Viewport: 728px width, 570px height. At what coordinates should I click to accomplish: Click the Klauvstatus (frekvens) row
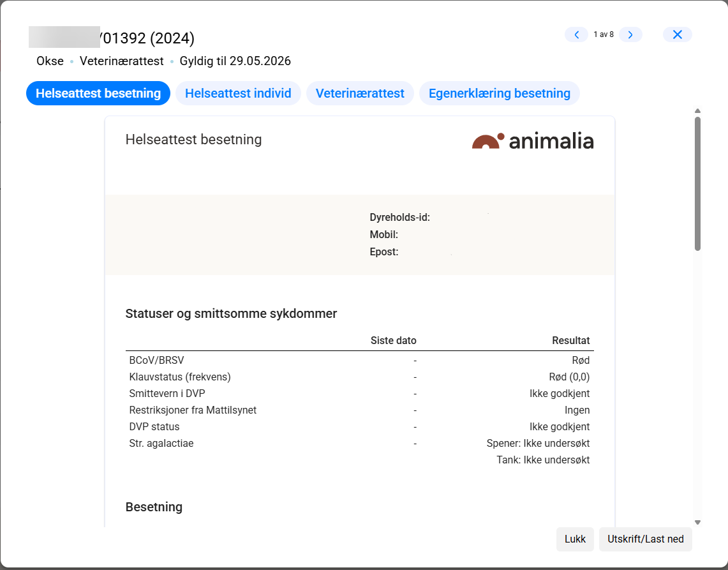[360, 377]
